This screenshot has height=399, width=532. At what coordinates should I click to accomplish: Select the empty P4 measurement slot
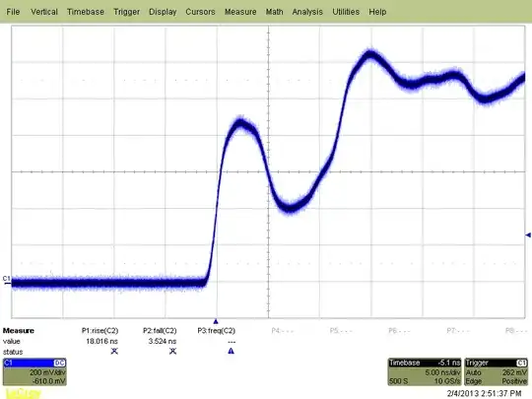283,330
